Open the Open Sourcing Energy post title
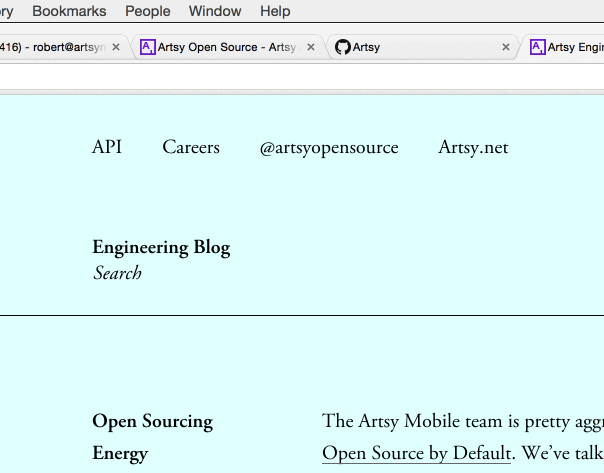604x473 pixels. coord(153,437)
